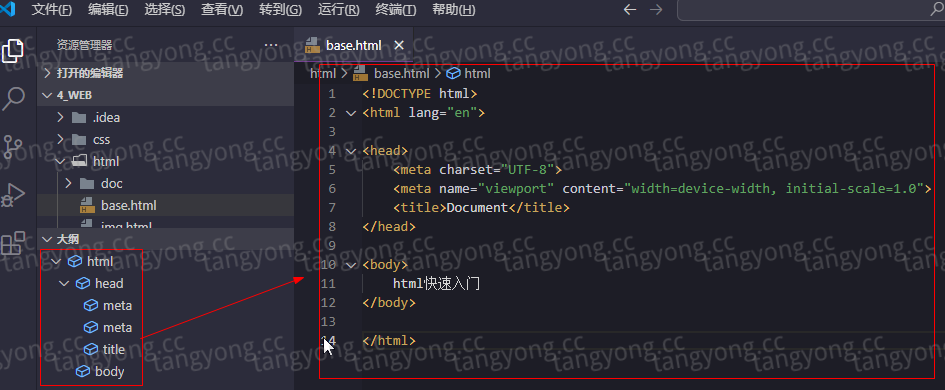Close the base.html editor tab
Viewport: 945px width, 390px height.
point(398,45)
